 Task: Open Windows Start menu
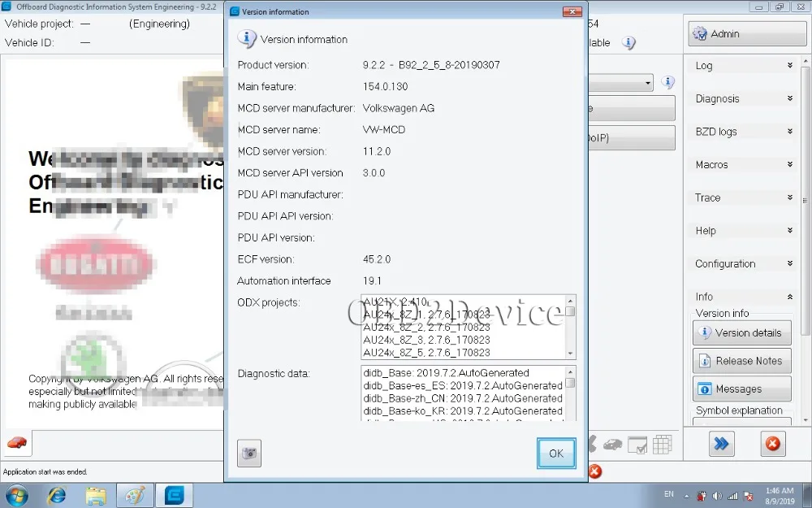17,496
